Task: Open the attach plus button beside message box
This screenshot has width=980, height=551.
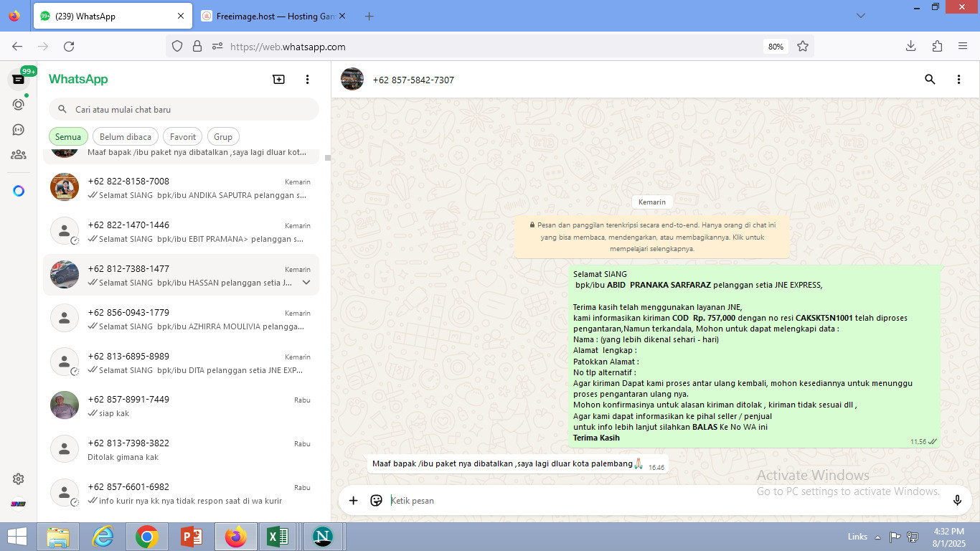Action: pos(353,500)
